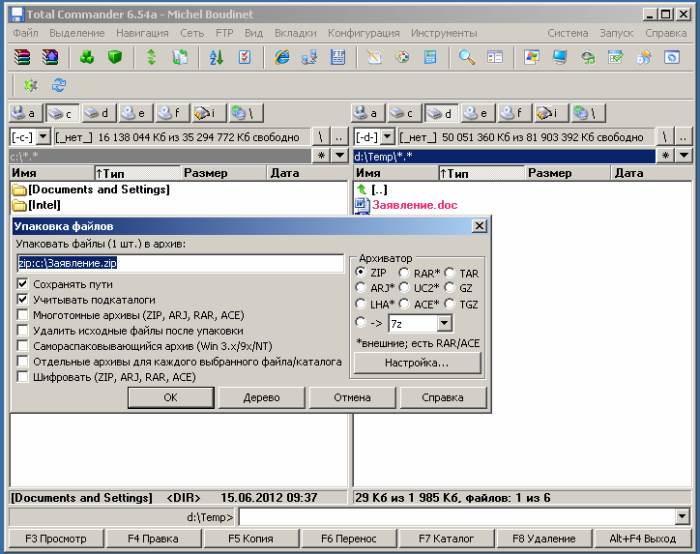Switch left panel to drive a
Image resolution: width=700 pixels, height=554 pixels.
click(x=25, y=113)
